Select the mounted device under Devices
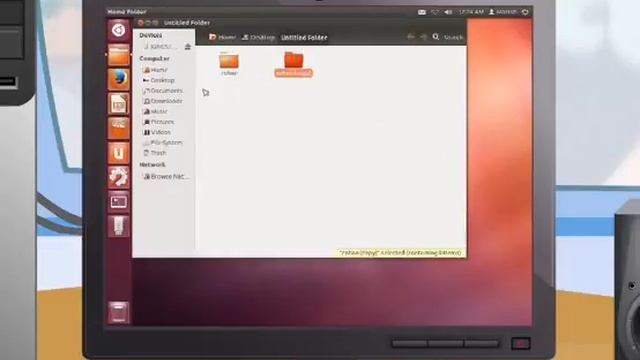 (x=160, y=47)
